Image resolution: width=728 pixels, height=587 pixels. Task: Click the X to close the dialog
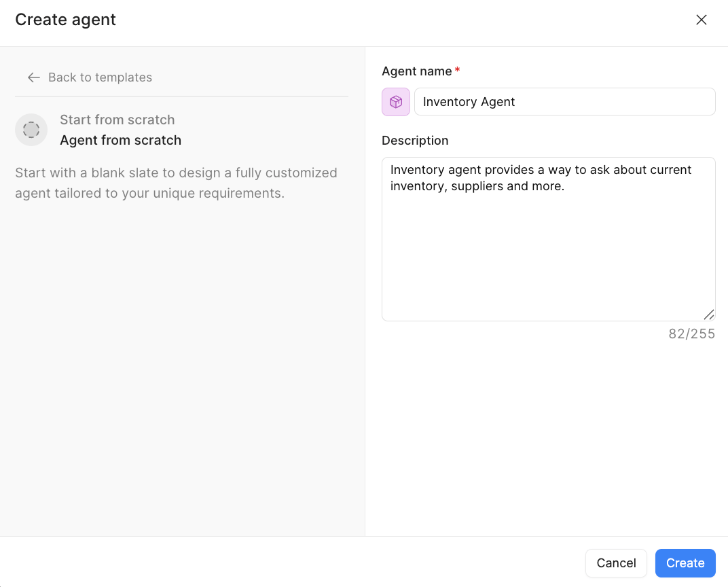pos(702,20)
